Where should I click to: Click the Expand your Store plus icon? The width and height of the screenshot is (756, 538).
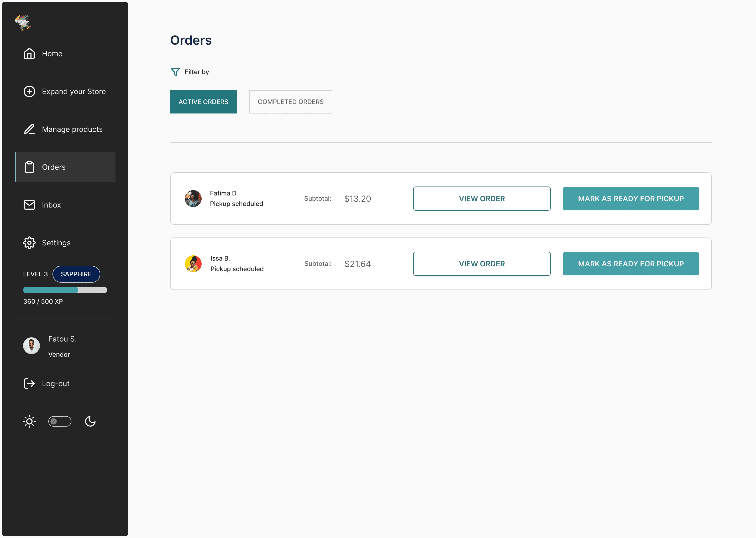[29, 91]
